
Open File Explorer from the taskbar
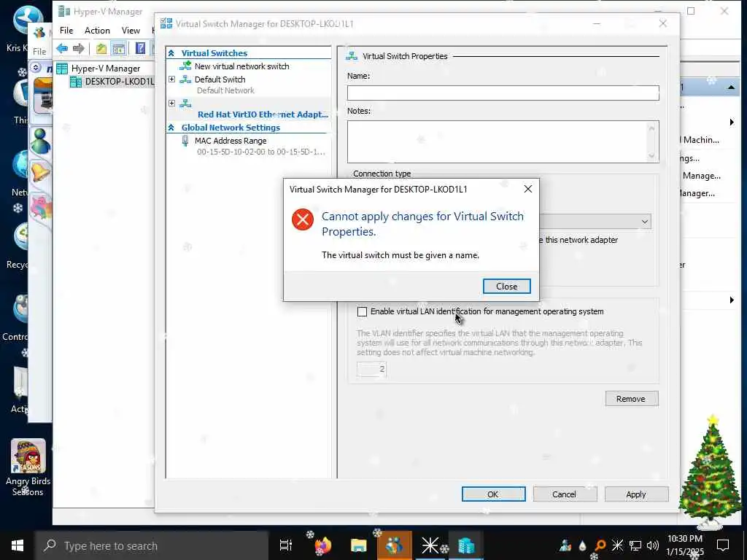(358, 545)
